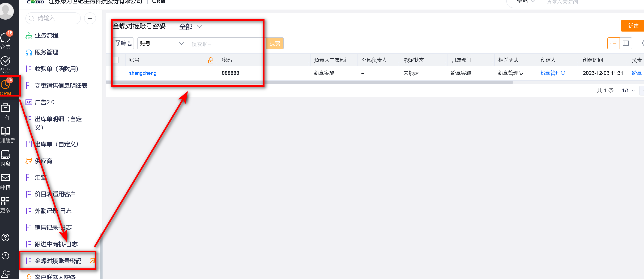
Task: Open 收款单（函数用） menu item
Action: point(57,69)
